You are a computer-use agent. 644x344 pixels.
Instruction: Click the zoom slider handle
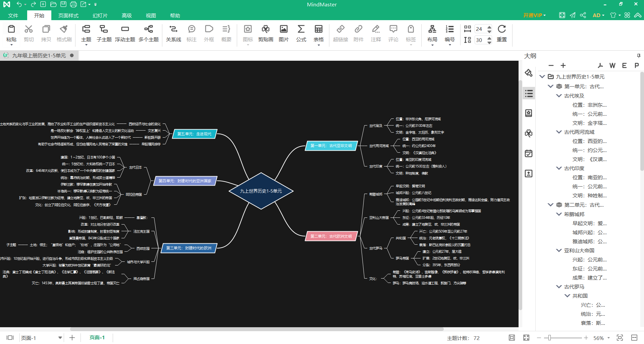point(549,338)
